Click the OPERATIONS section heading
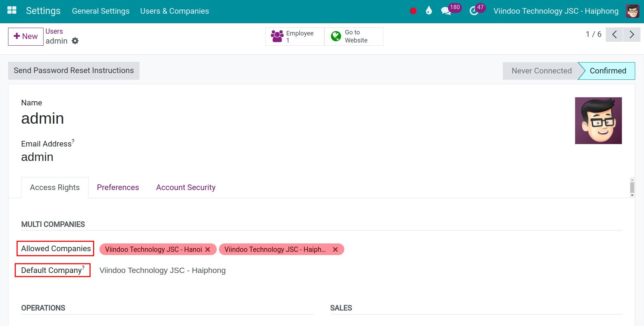 point(43,308)
